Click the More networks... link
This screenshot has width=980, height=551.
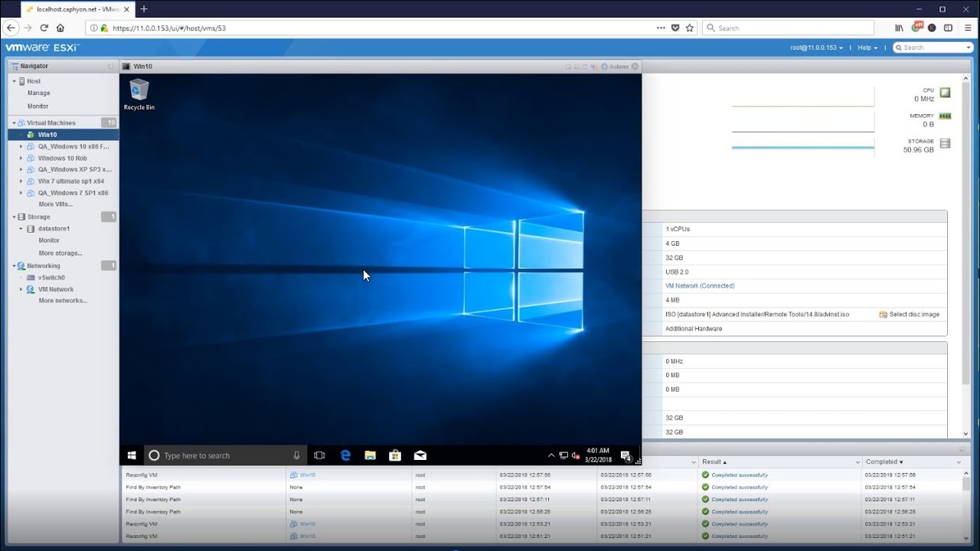point(63,301)
